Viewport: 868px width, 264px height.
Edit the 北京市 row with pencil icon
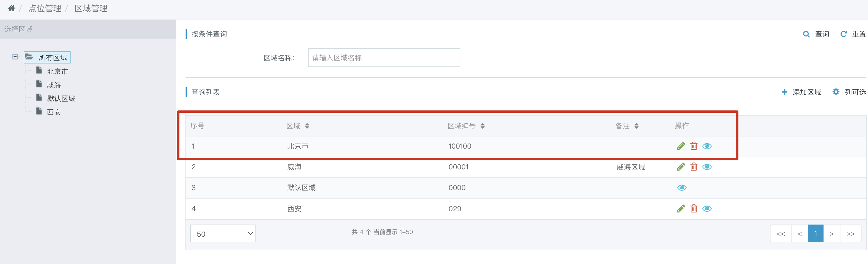[x=681, y=146]
